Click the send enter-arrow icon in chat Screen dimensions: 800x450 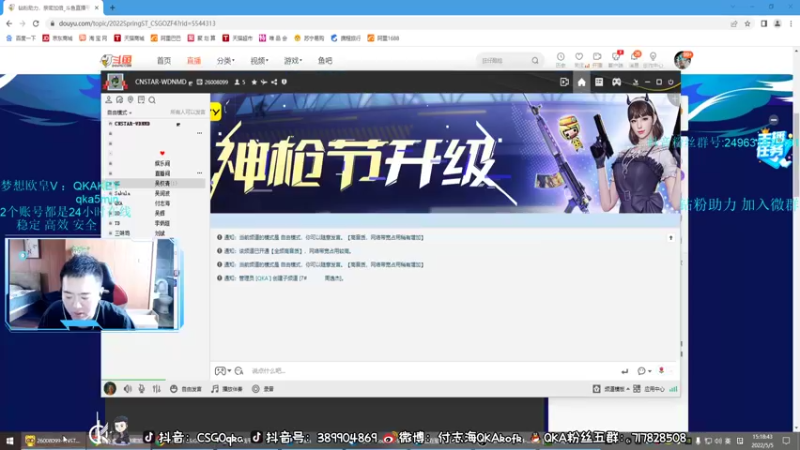624,371
